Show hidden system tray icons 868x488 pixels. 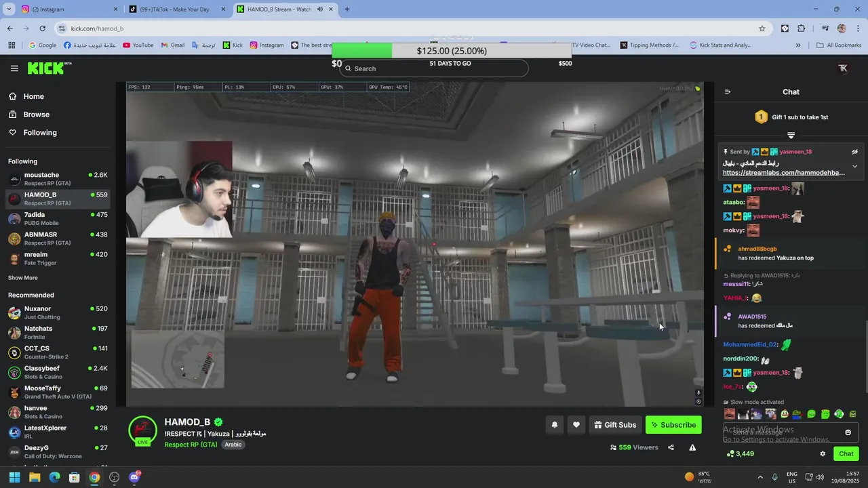759,477
